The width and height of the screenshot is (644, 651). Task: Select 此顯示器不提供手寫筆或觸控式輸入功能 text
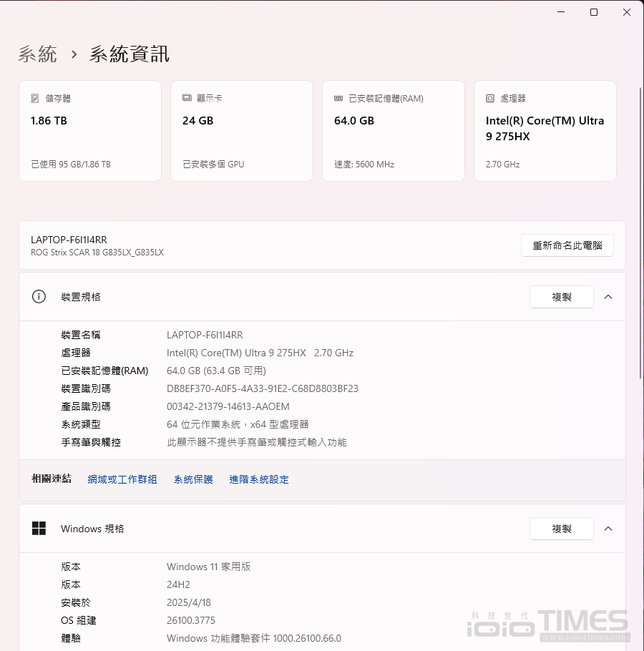click(257, 442)
